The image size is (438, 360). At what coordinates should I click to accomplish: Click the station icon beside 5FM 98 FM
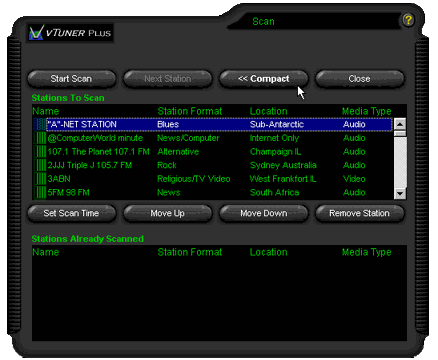click(40, 192)
